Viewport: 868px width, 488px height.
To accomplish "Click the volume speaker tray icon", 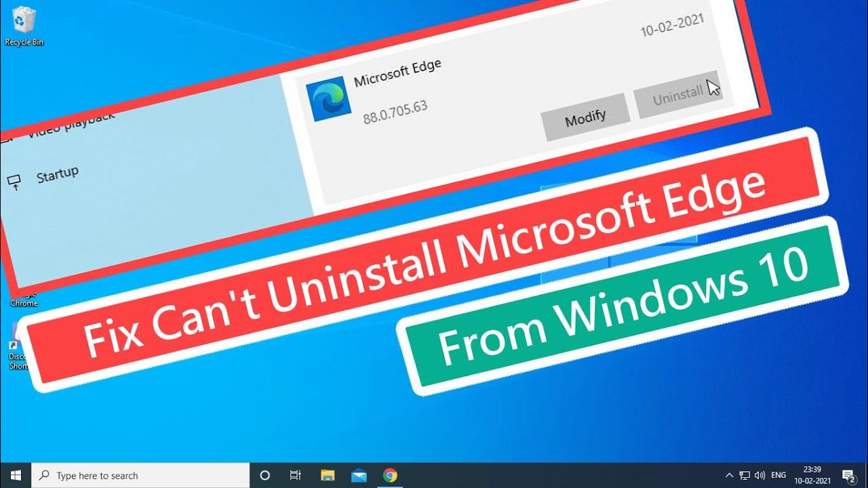I will coord(760,475).
